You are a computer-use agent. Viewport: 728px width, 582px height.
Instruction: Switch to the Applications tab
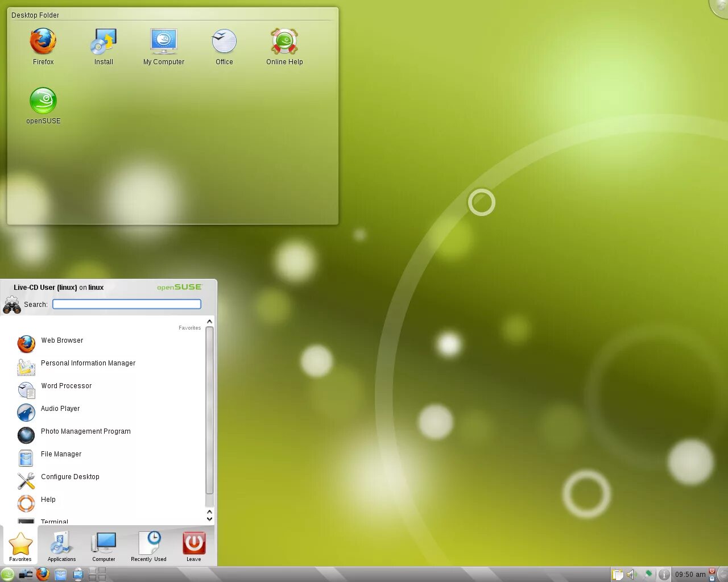pos(61,546)
